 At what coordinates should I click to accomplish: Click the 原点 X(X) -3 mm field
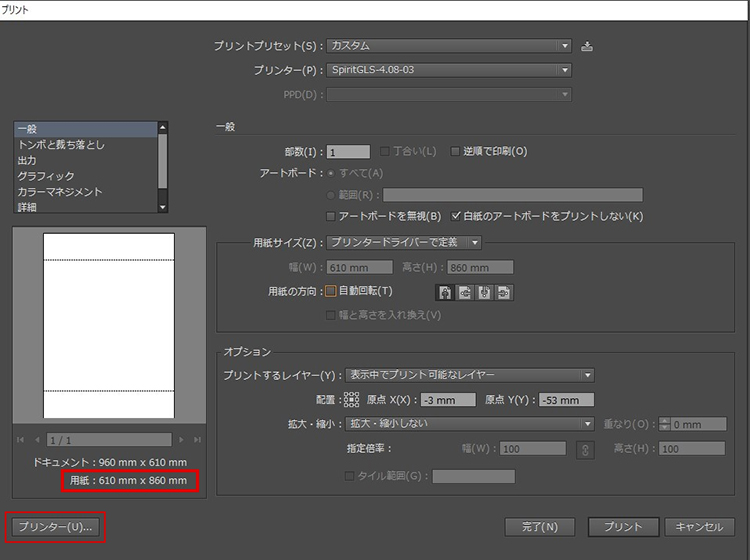(448, 400)
